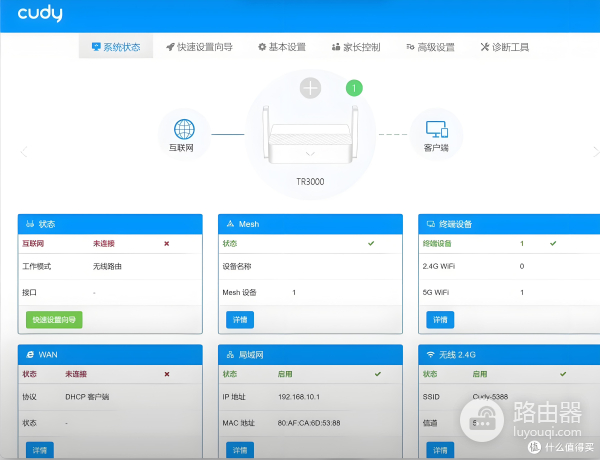Click the plus icon above router
600x460 pixels.
(x=310, y=88)
